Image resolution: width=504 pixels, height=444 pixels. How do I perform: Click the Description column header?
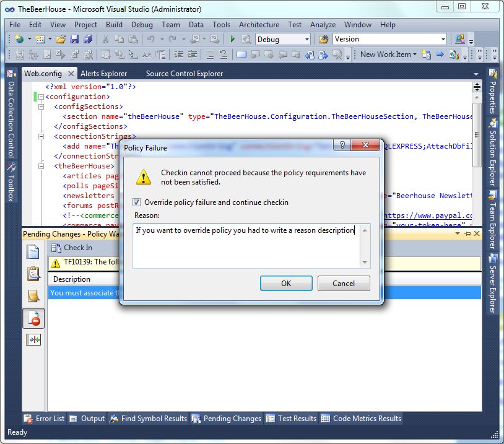[x=72, y=279]
